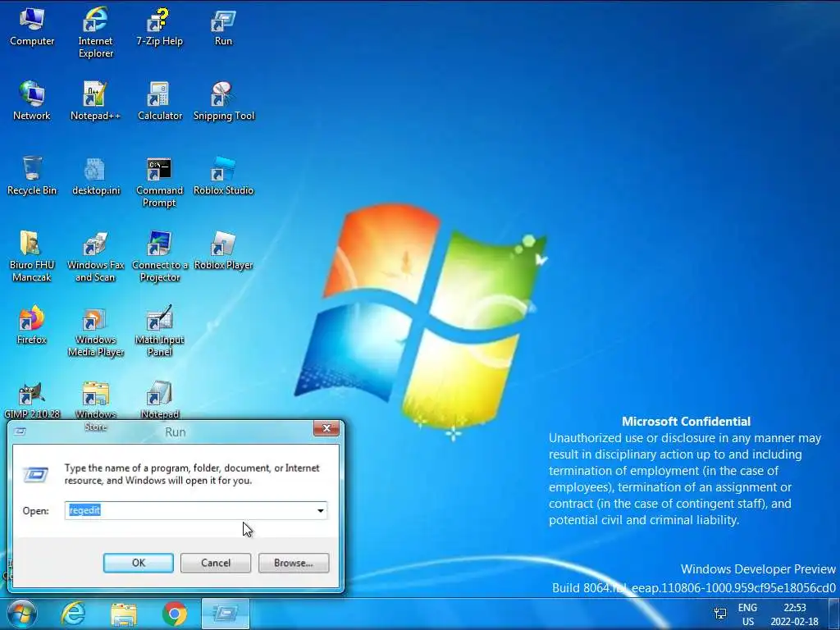Open the Start menu orb

[x=21, y=614]
